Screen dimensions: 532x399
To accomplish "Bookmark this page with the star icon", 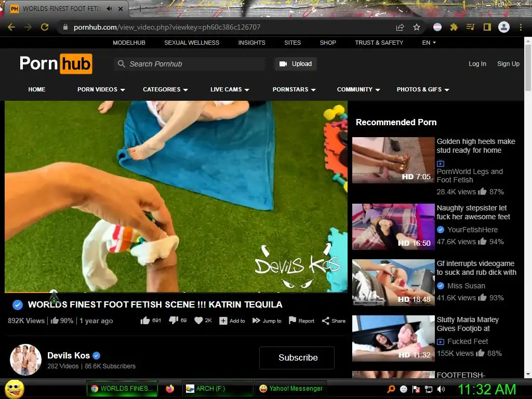I will [417, 27].
